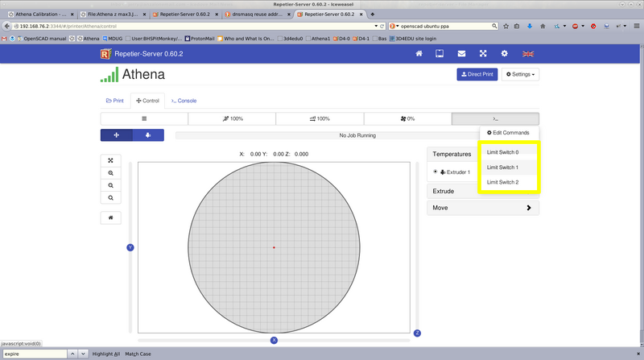Open a new browser tab

coord(373,14)
